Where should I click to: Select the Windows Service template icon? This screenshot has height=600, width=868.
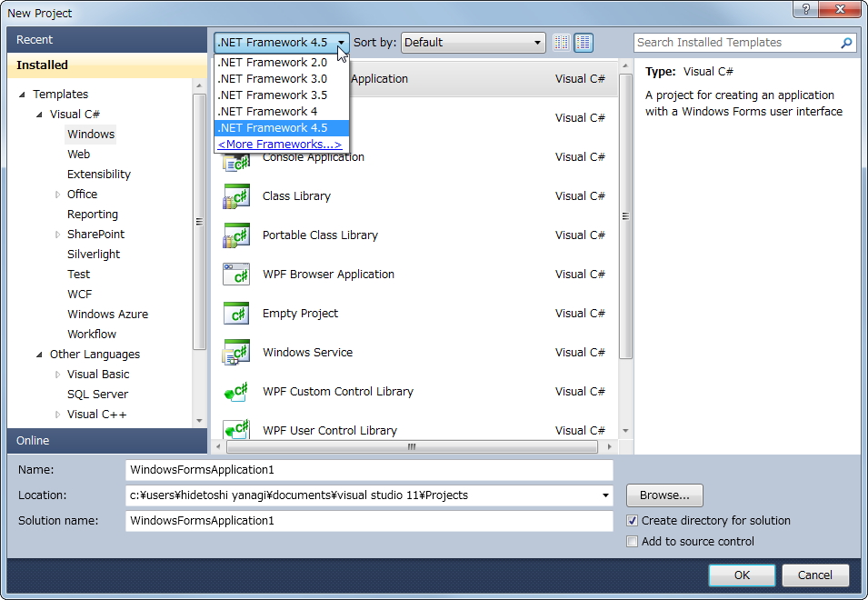pos(236,352)
